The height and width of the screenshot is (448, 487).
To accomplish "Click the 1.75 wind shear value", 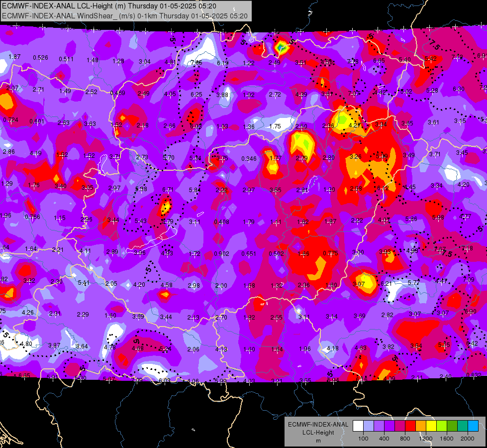I will click(275, 126).
